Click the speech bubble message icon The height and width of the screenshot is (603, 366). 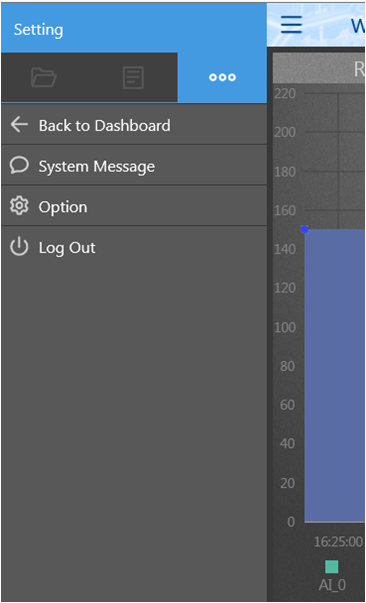click(19, 166)
